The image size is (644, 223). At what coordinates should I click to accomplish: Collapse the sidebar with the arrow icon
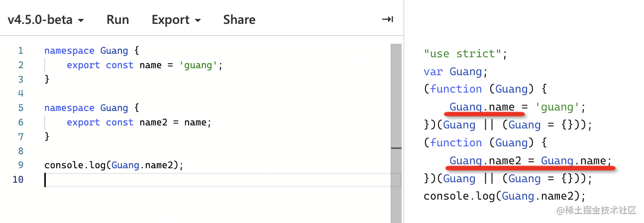[x=387, y=19]
